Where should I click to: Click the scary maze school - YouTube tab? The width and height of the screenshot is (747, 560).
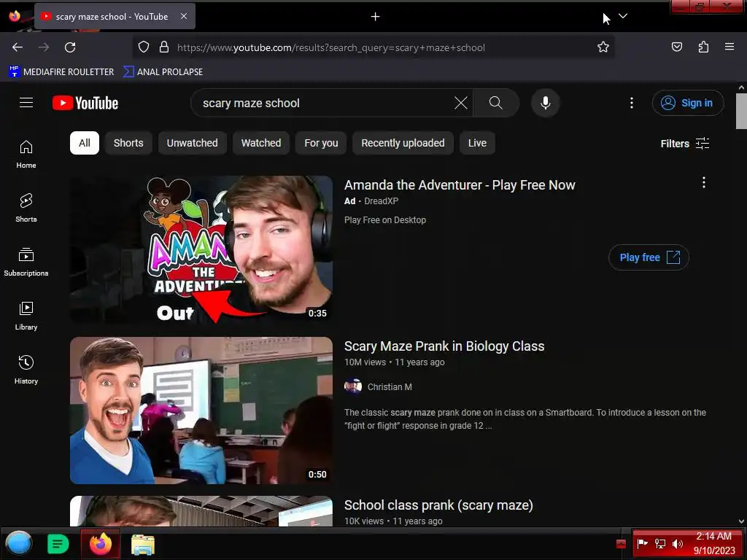115,16
